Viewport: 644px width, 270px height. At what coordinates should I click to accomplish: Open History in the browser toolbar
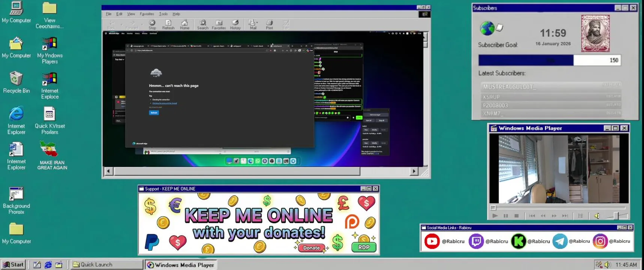click(x=235, y=25)
